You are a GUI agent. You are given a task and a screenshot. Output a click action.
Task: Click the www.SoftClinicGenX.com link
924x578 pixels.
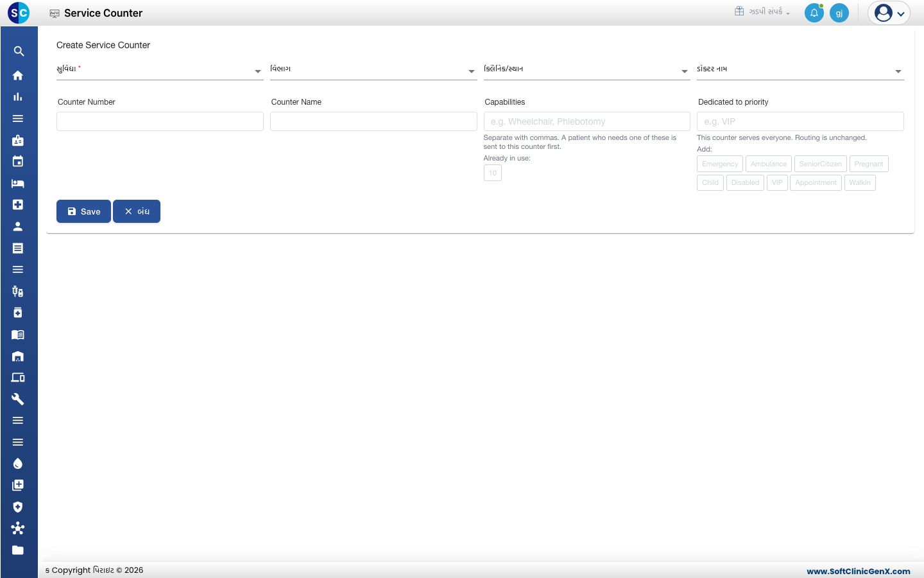coord(858,571)
